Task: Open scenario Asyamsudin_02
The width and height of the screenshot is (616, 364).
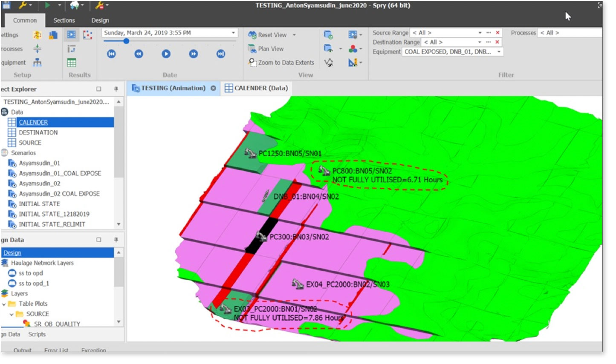Action: pyautogui.click(x=39, y=183)
